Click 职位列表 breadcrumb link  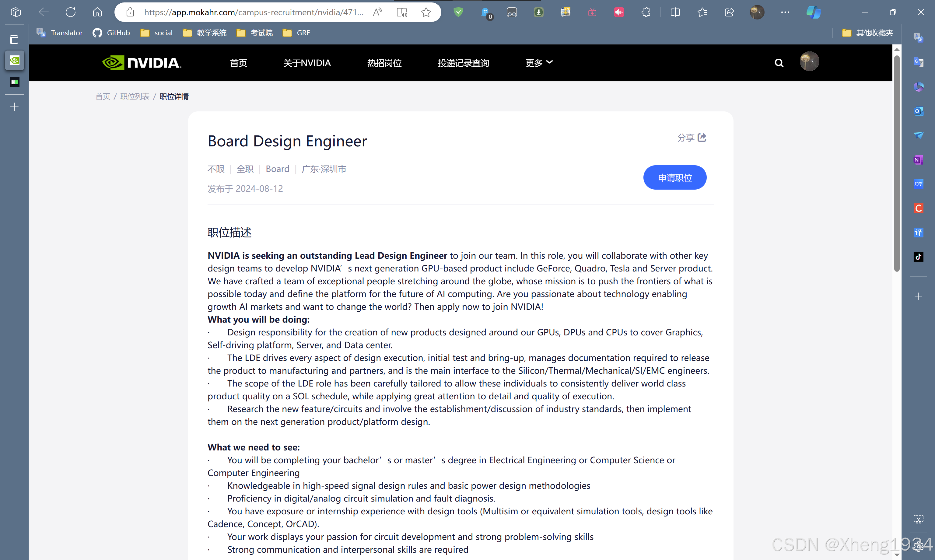pos(135,96)
